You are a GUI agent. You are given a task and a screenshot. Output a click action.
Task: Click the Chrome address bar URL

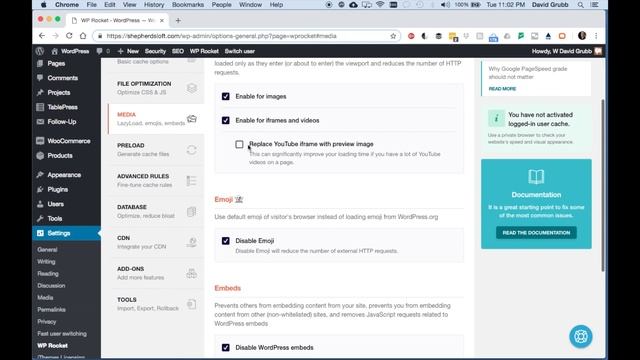pos(221,36)
